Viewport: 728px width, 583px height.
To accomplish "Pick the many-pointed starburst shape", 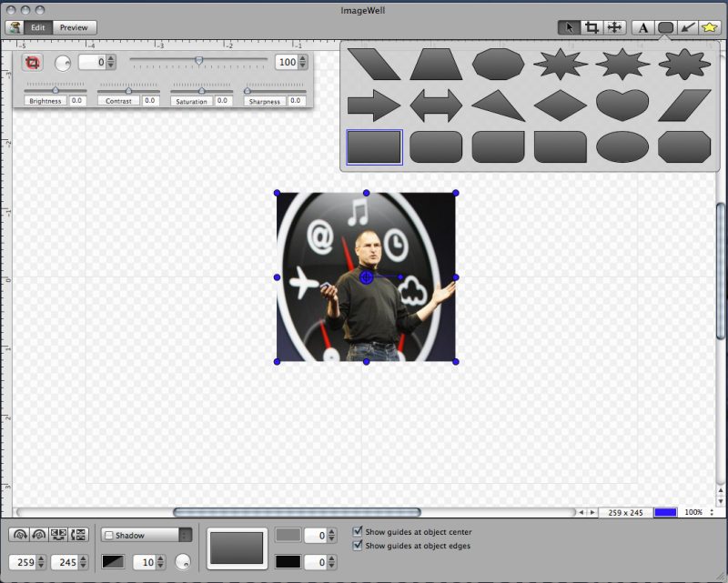I will pos(622,64).
